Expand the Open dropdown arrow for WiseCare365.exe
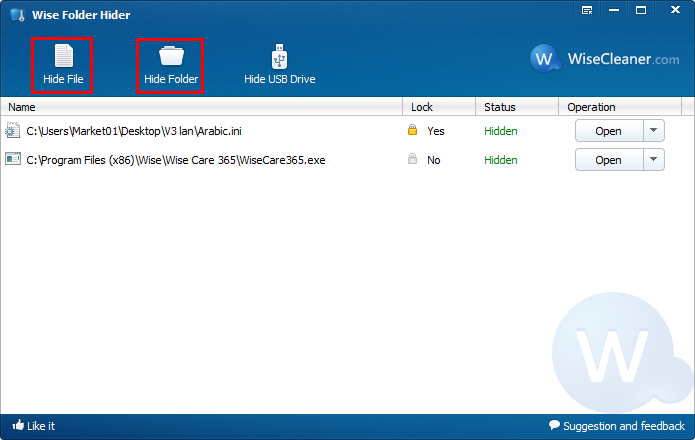695x440 pixels. [654, 160]
